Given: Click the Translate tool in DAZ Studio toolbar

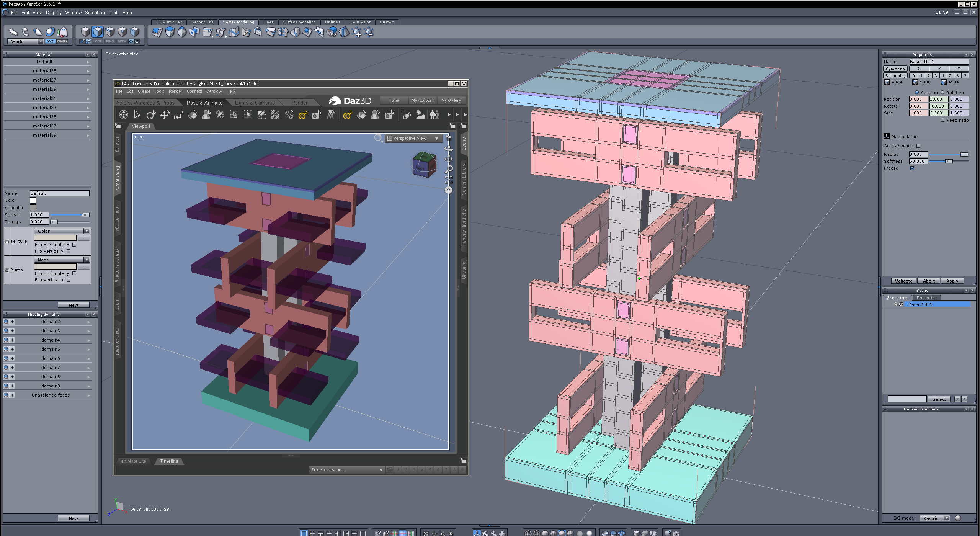Looking at the screenshot, I should click(x=165, y=114).
